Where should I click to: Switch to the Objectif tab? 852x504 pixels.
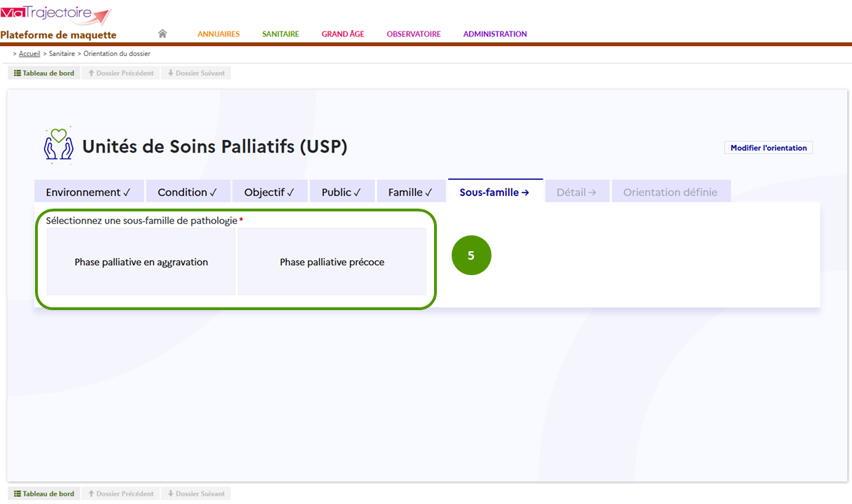click(270, 192)
